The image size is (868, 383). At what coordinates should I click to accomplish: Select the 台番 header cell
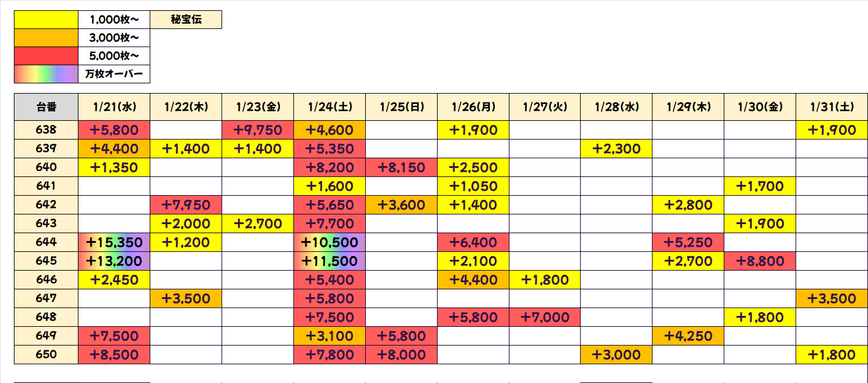pos(46,107)
